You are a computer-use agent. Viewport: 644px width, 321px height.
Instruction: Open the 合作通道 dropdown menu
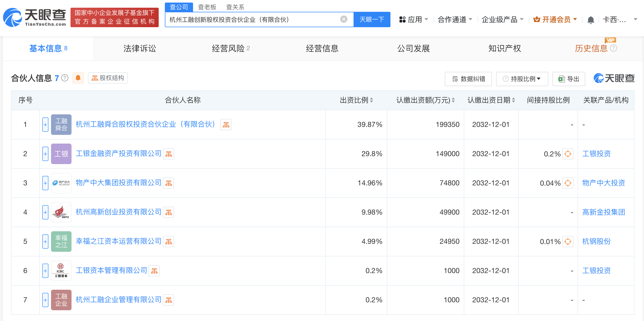point(455,19)
